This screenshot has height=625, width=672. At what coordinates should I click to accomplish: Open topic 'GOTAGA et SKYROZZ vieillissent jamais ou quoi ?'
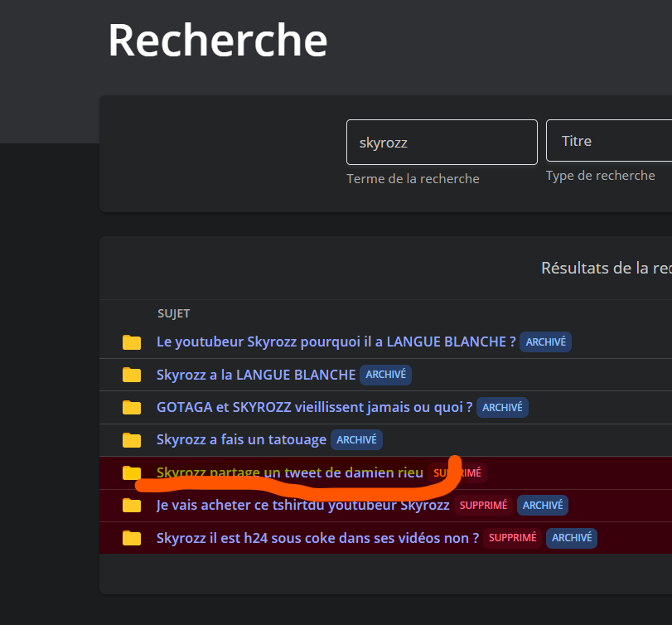point(314,407)
